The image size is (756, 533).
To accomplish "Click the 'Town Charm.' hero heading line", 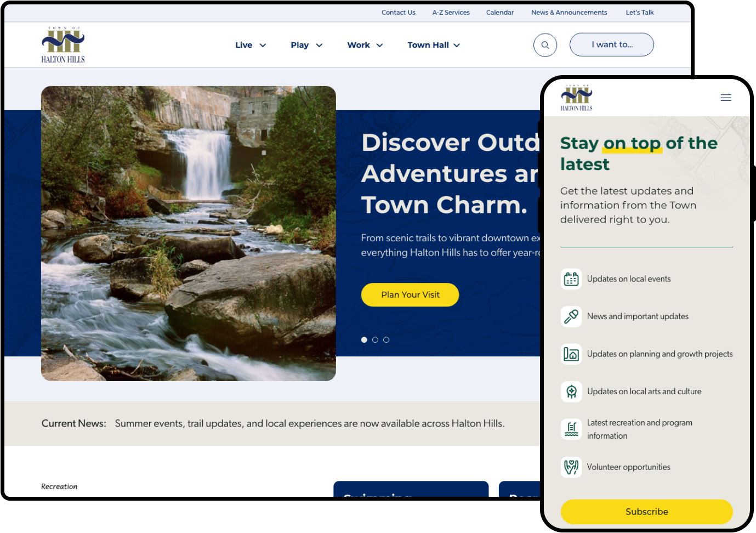I will (444, 205).
